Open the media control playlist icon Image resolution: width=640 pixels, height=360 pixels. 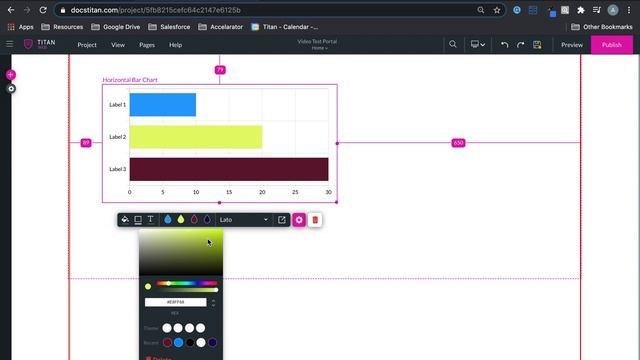coord(597,10)
